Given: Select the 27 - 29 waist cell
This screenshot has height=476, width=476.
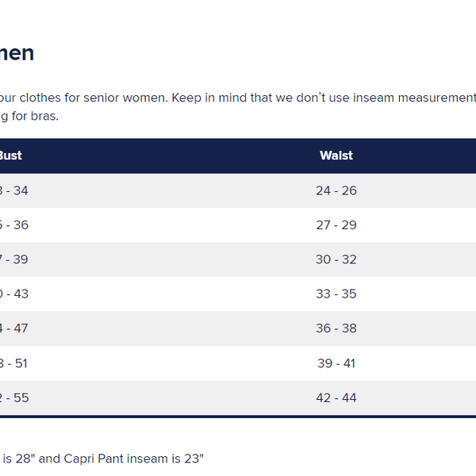Looking at the screenshot, I should 336,225.
